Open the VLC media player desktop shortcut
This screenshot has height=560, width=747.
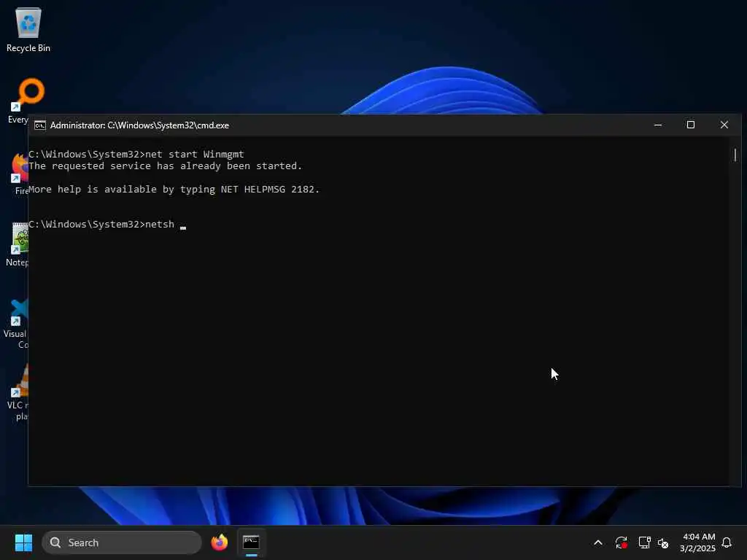click(x=19, y=393)
